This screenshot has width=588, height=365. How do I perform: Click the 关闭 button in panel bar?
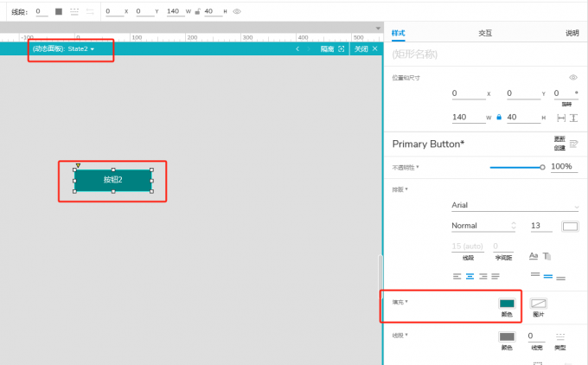365,49
